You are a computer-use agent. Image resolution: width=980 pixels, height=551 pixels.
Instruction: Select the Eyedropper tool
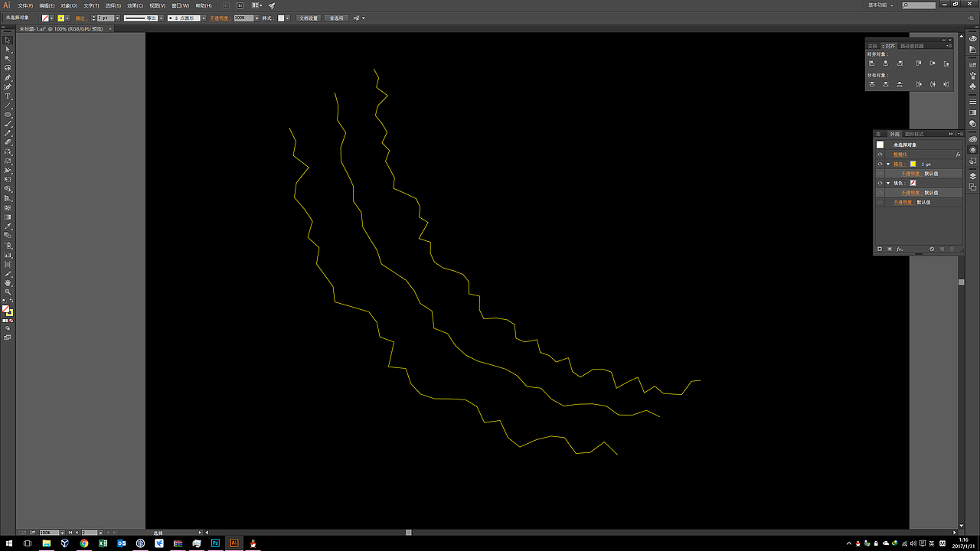[x=8, y=227]
